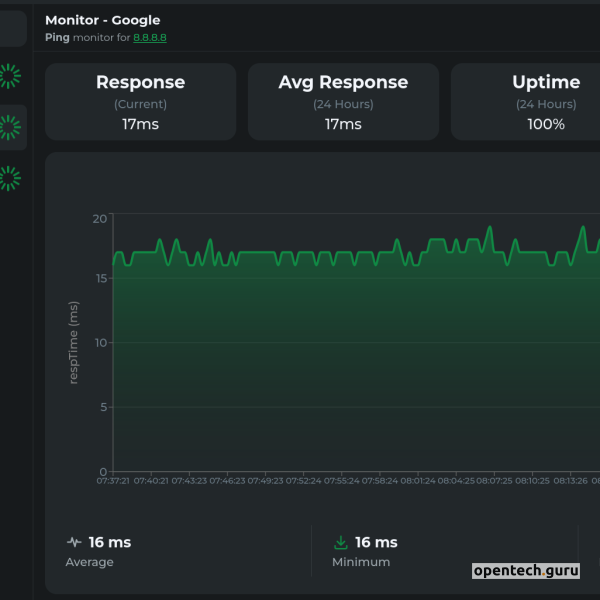Viewport: 600px width, 600px height.
Task: Click the Avg Response (24 Hours) card
Action: point(343,102)
